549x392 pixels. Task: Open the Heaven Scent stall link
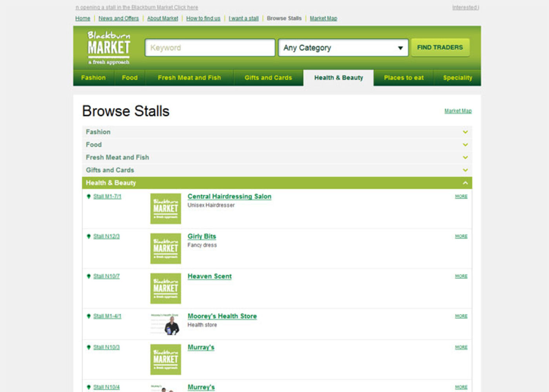[209, 276]
